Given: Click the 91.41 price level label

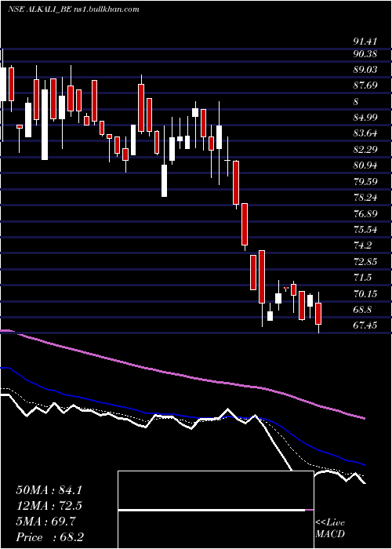Looking at the screenshot, I should 365,42.
